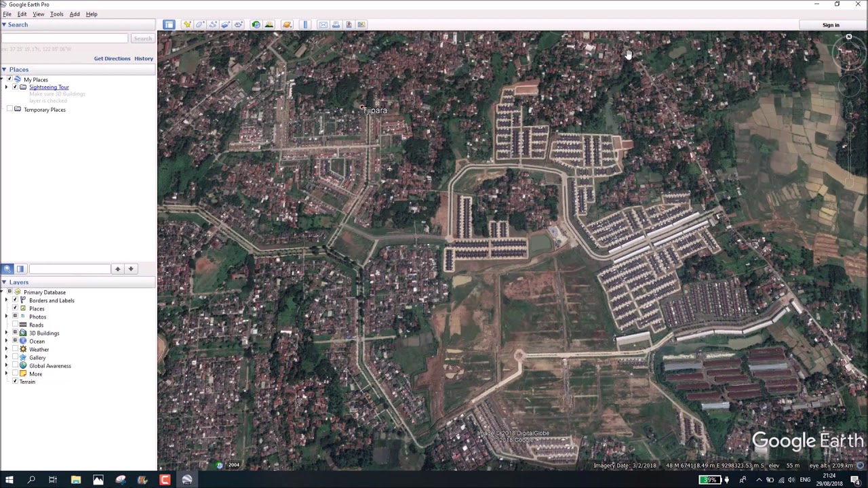Screen dimensions: 868x488
Task: Open the View menu
Action: pyautogui.click(x=39, y=14)
